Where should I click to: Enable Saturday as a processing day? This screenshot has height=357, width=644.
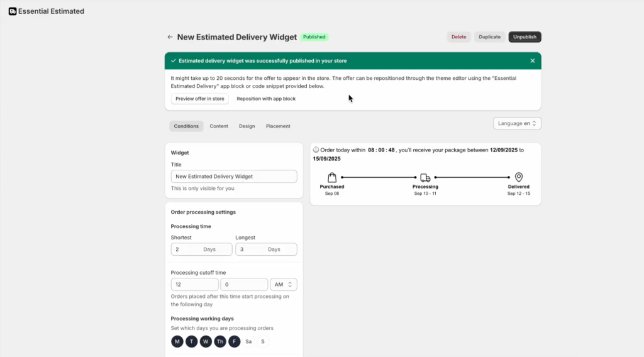coord(248,341)
